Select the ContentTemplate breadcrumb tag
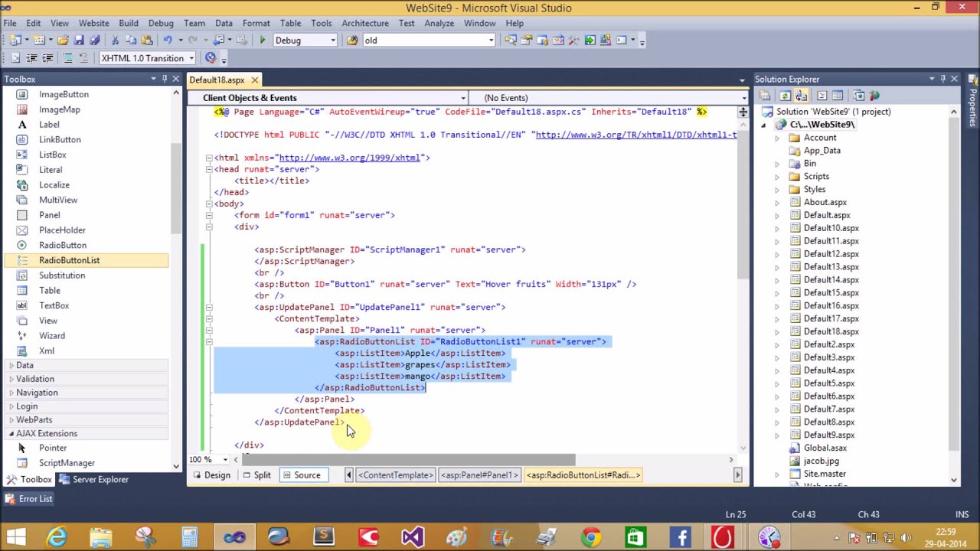This screenshot has height=551, width=980. coord(397,475)
